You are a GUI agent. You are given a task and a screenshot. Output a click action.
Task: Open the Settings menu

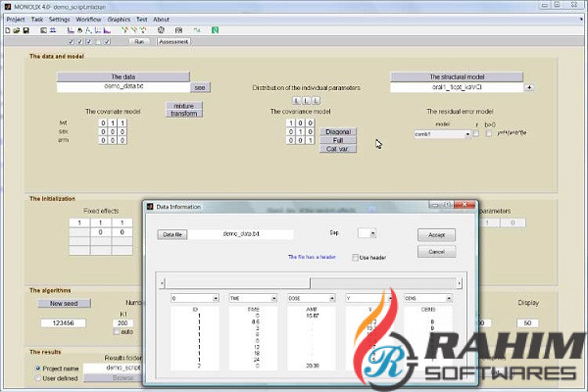point(59,20)
